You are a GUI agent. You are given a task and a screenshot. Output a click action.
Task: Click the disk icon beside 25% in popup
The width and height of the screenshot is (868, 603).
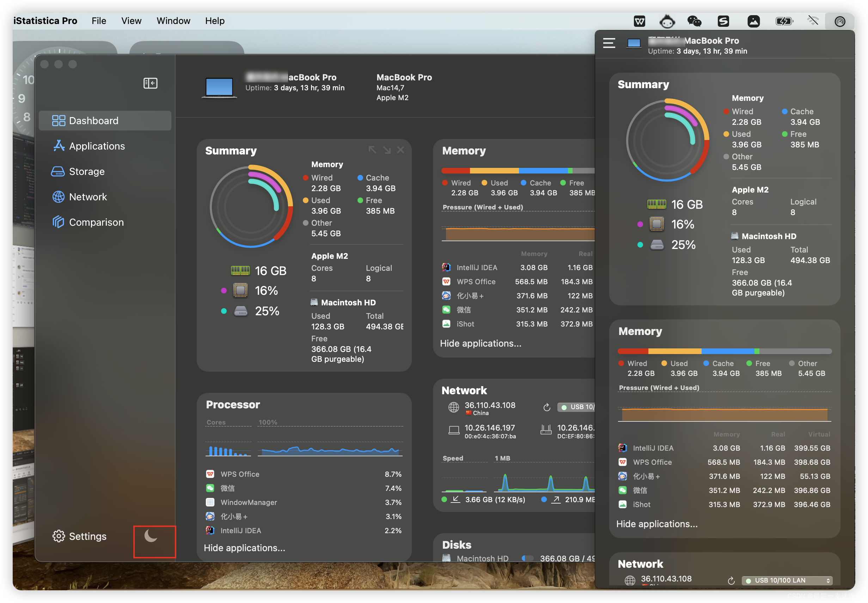656,244
